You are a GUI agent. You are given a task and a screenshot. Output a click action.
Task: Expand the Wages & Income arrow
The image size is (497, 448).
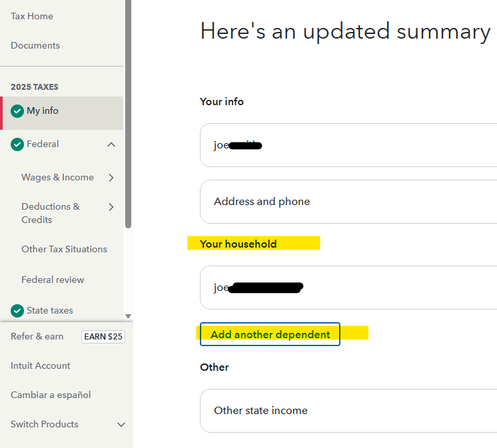coord(111,178)
